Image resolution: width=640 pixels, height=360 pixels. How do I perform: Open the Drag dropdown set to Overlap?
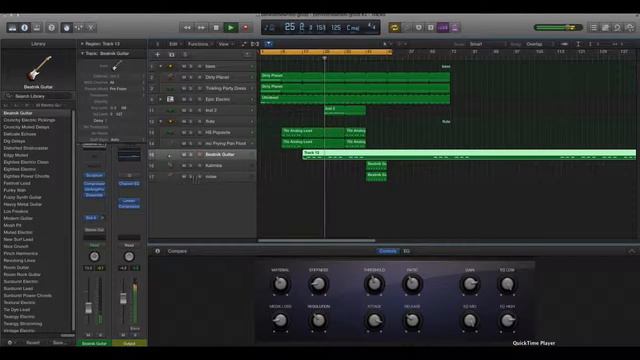[x=538, y=44]
